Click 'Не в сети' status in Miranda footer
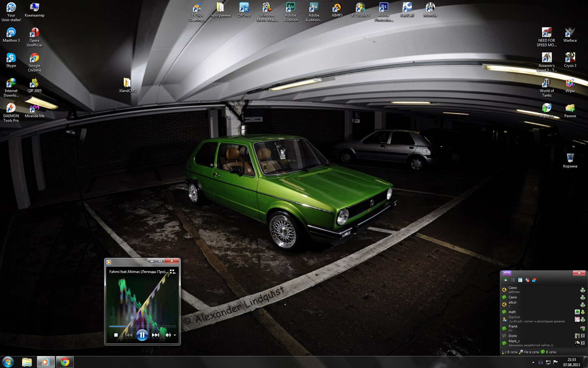588x368 pixels. point(529,352)
